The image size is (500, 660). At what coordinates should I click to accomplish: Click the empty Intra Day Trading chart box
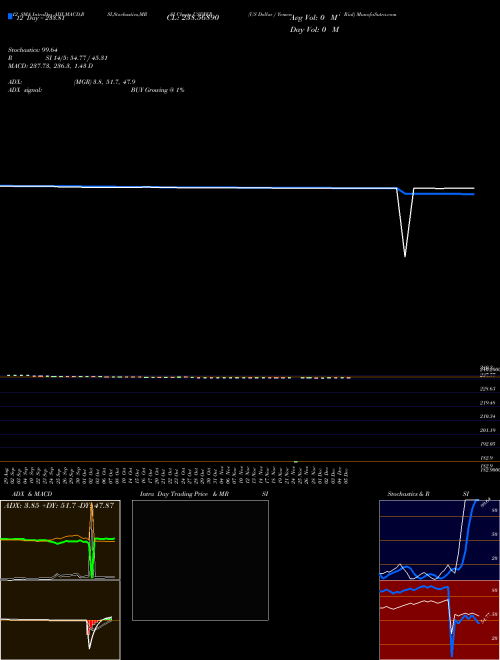(200, 560)
